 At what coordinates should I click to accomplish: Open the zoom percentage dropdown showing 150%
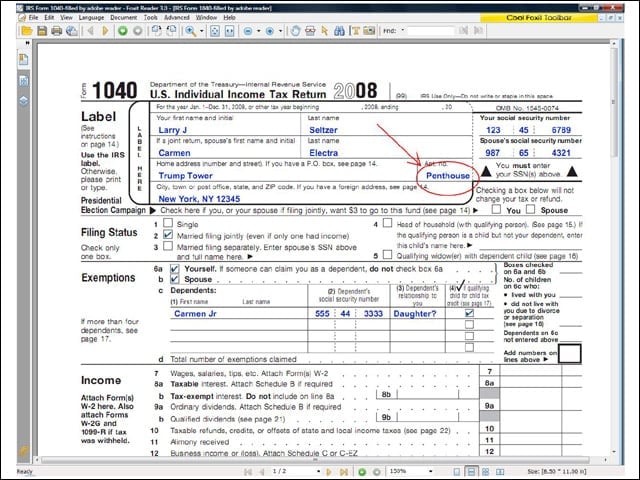click(431, 471)
